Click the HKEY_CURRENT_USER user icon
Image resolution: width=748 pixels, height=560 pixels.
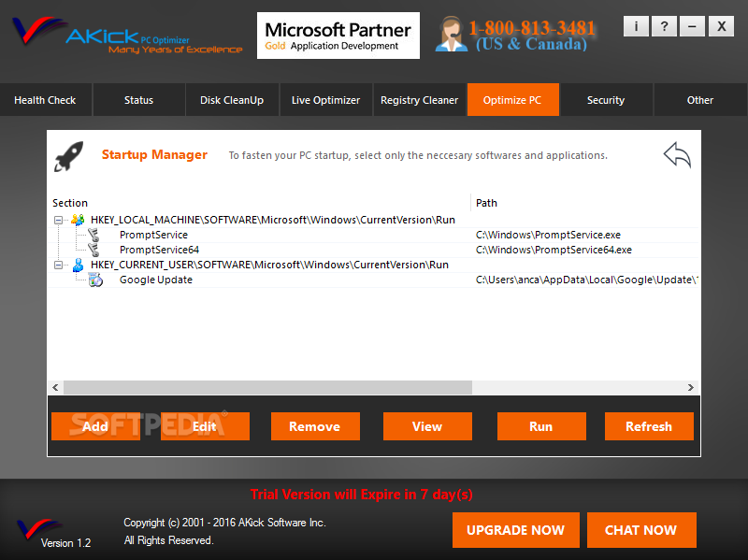(78, 265)
